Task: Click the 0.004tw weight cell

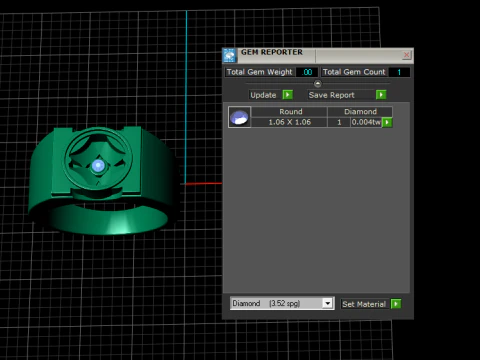Action: (366, 122)
